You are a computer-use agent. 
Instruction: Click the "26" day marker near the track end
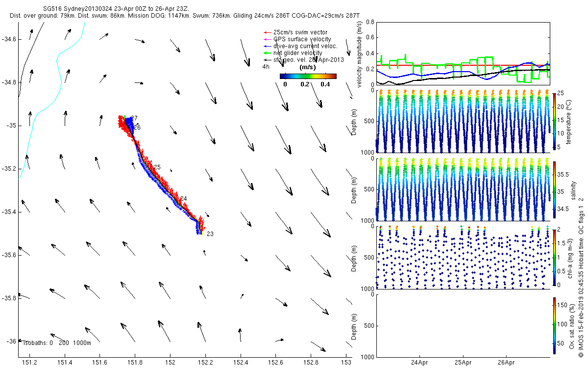(137, 128)
